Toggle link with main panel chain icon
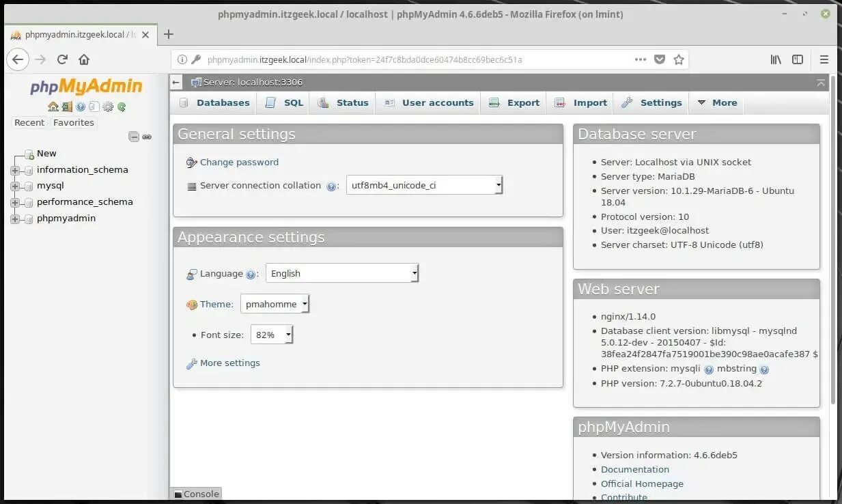Screen dimensions: 842x504 click(146, 137)
